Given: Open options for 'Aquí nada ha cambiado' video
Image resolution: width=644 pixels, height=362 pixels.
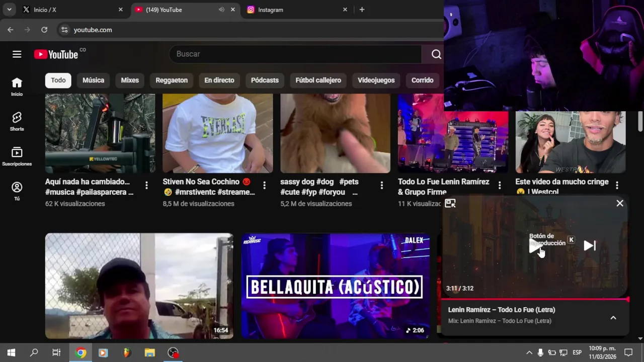Looking at the screenshot, I should click(x=146, y=186).
